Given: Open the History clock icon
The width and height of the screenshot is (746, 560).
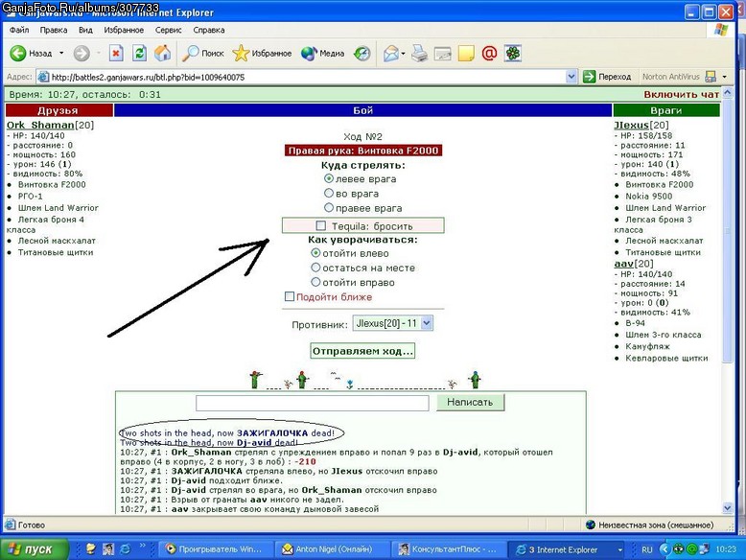Looking at the screenshot, I should point(362,54).
